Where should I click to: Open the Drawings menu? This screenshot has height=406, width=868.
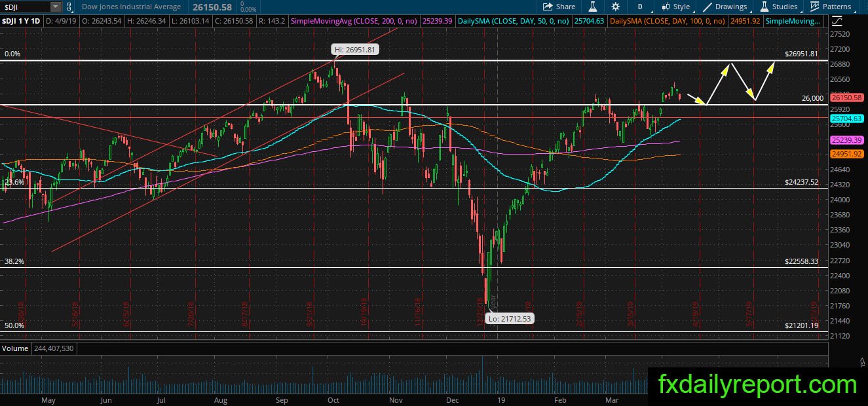point(725,7)
